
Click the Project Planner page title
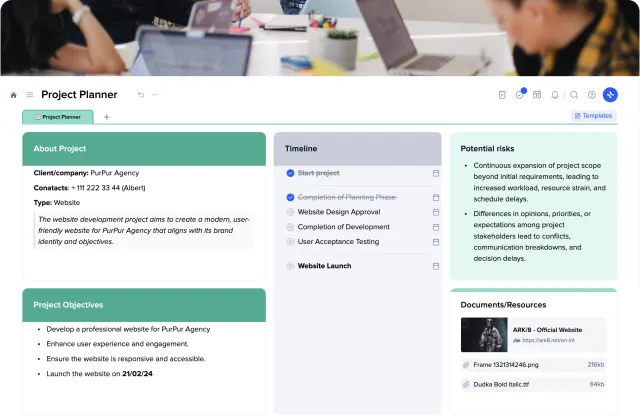pos(79,95)
